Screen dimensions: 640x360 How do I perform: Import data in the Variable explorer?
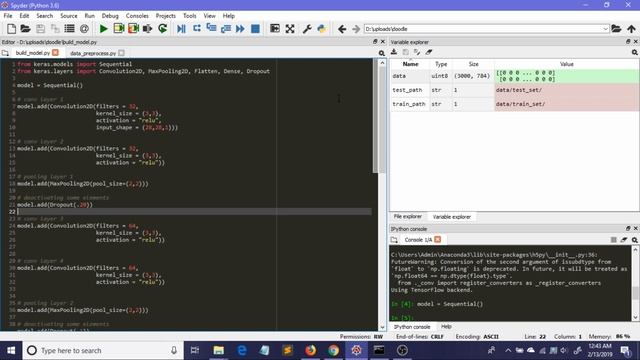(394, 52)
